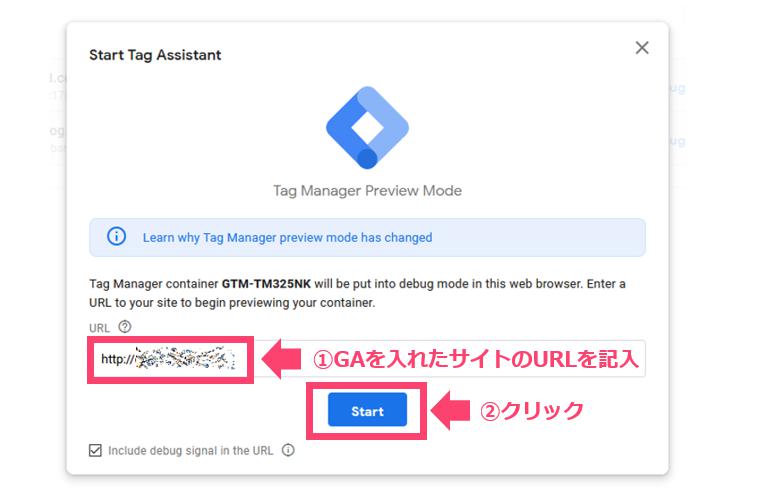Viewport: 767px width, 490px height.
Task: Click the info icon beside the debug signal option
Action: click(x=288, y=450)
